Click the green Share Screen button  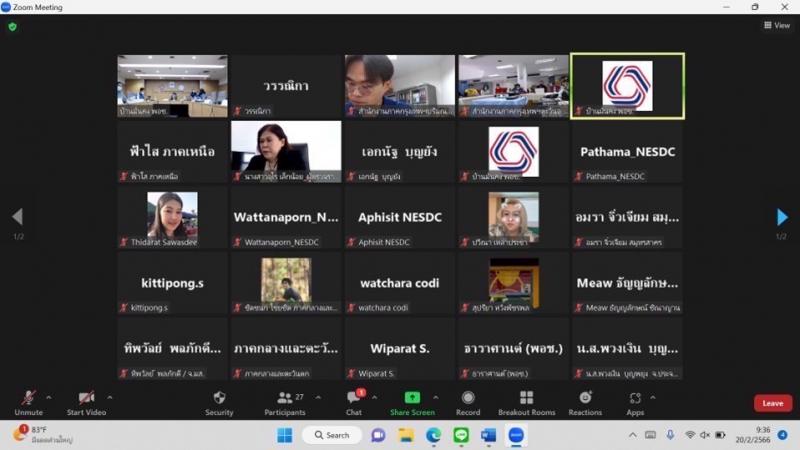click(412, 403)
